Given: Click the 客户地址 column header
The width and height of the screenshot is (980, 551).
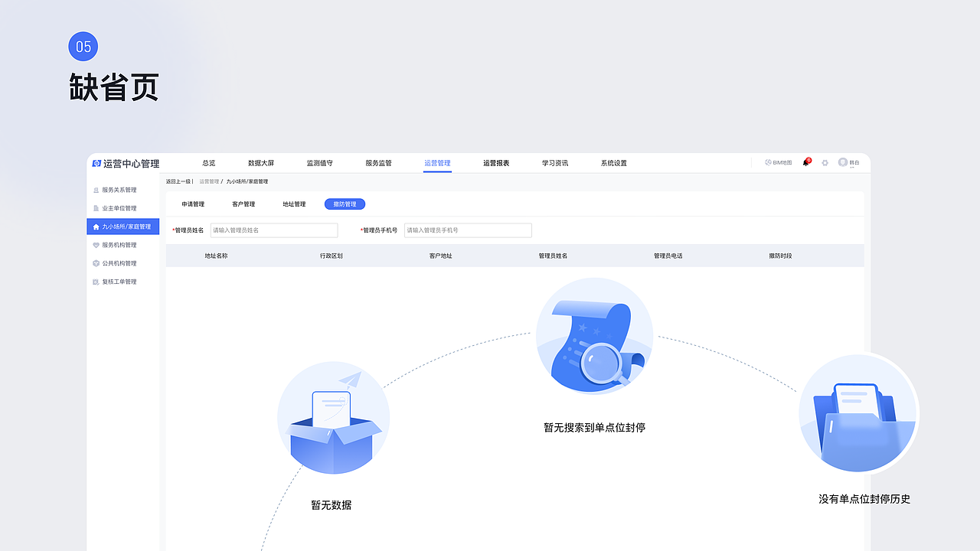Looking at the screenshot, I should click(x=441, y=256).
